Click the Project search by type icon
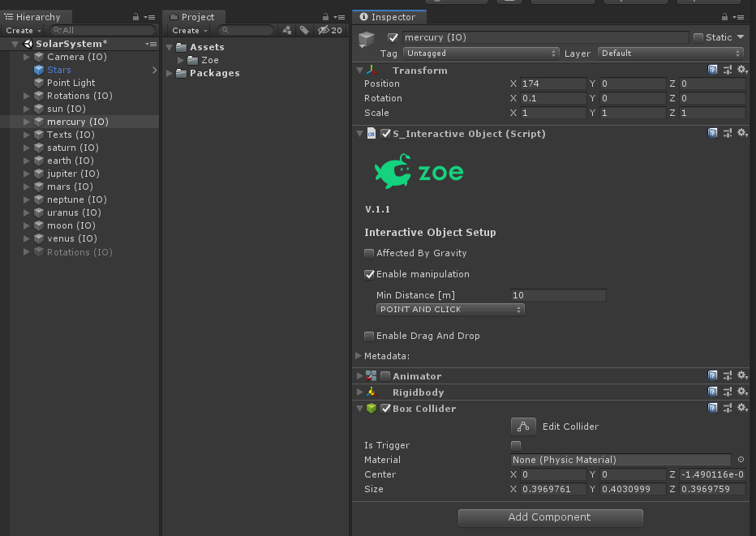 pyautogui.click(x=286, y=30)
